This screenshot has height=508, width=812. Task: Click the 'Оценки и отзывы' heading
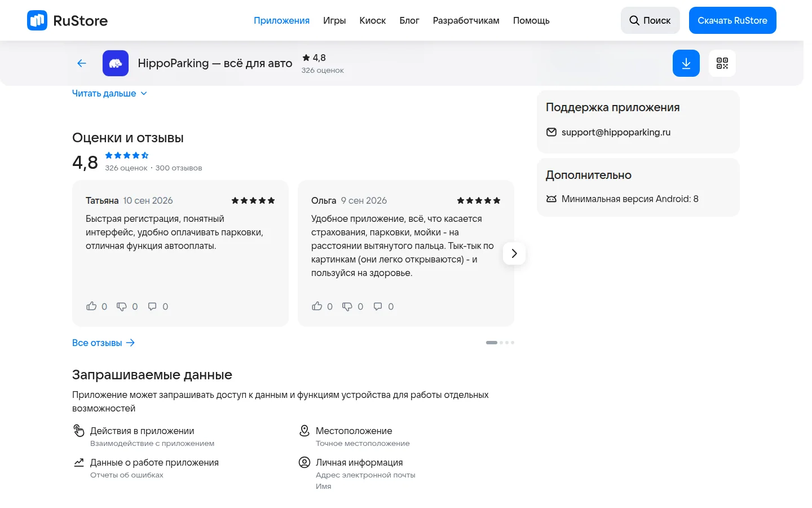[128, 138]
